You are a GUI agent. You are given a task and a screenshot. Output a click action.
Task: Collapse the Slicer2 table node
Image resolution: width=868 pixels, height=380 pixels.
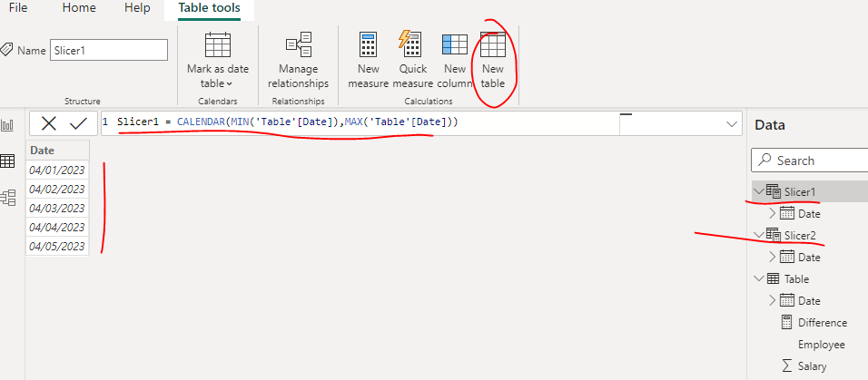(758, 235)
